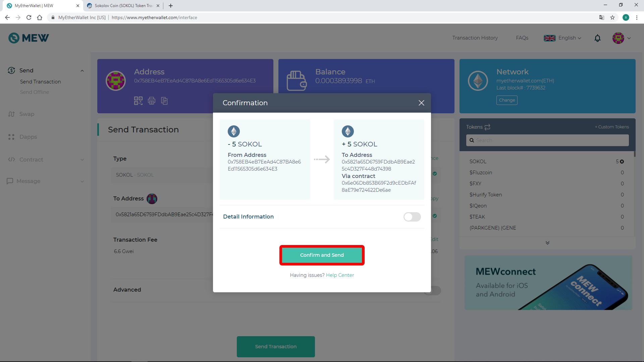Reload the page
The height and width of the screenshot is (362, 644).
pyautogui.click(x=29, y=17)
